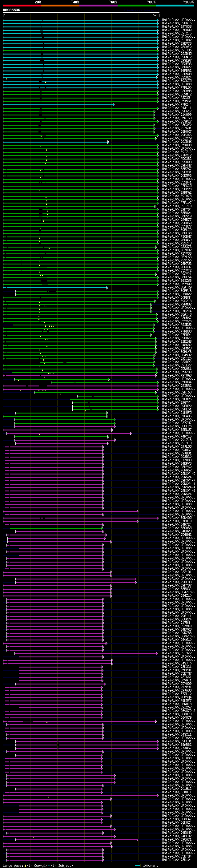
Task: Click the label UniRef100_B9F617
Action: [x=177, y=111]
